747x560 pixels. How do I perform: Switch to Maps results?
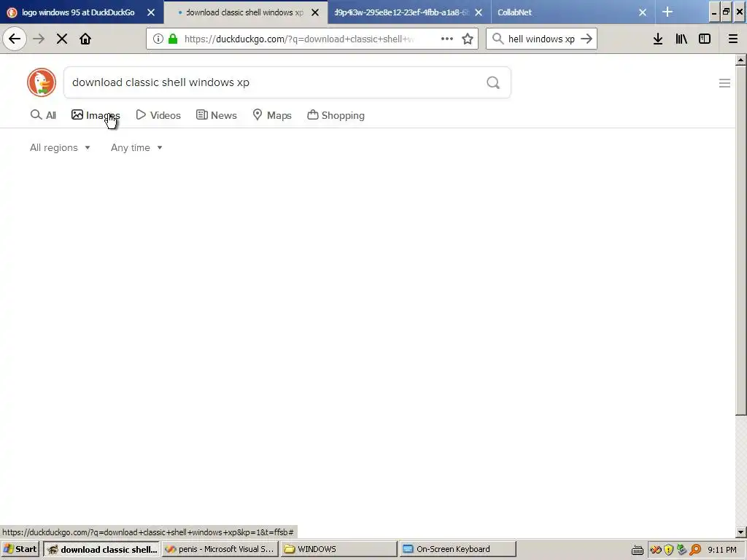point(272,115)
